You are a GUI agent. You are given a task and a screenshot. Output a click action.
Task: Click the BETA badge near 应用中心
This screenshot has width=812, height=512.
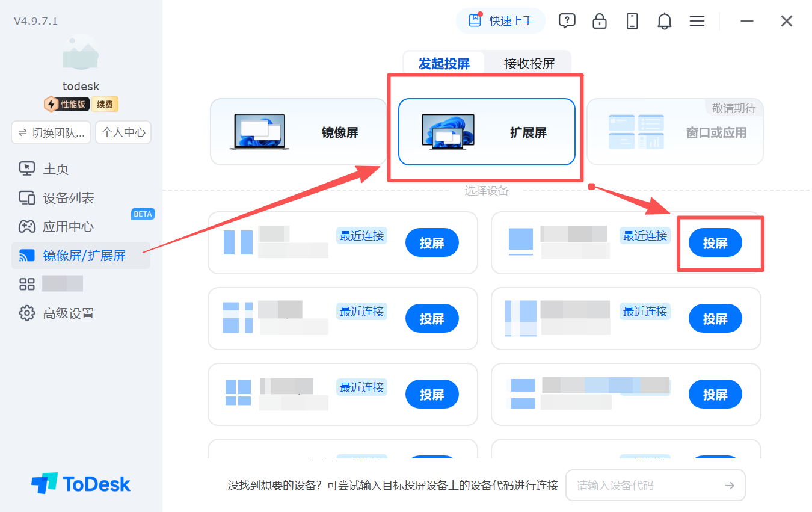(143, 214)
